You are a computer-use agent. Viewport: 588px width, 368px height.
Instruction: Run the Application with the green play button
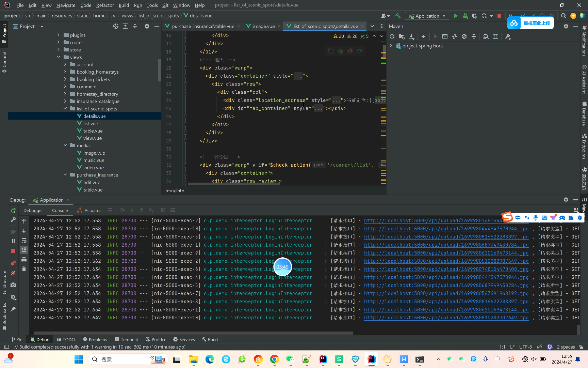click(x=456, y=16)
